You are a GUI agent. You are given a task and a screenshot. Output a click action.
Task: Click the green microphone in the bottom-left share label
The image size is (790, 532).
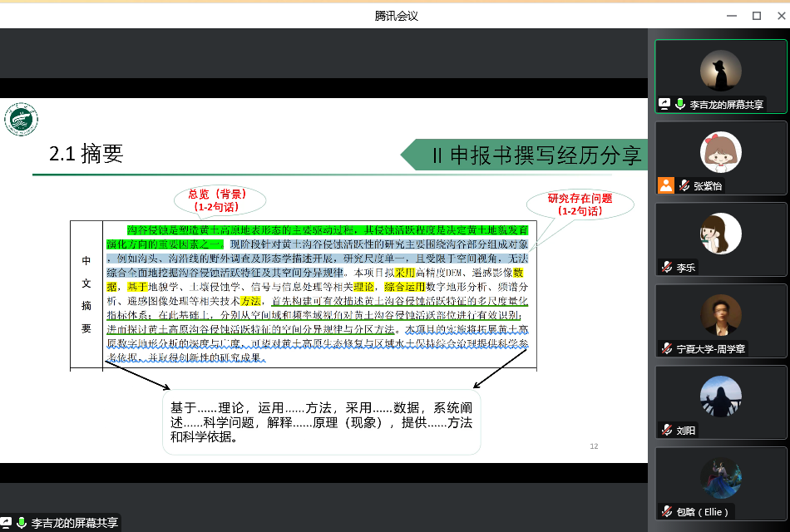21,524
